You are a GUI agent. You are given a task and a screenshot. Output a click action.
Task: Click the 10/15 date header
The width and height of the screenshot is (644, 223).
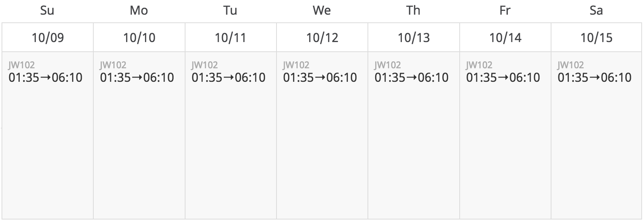coord(597,37)
